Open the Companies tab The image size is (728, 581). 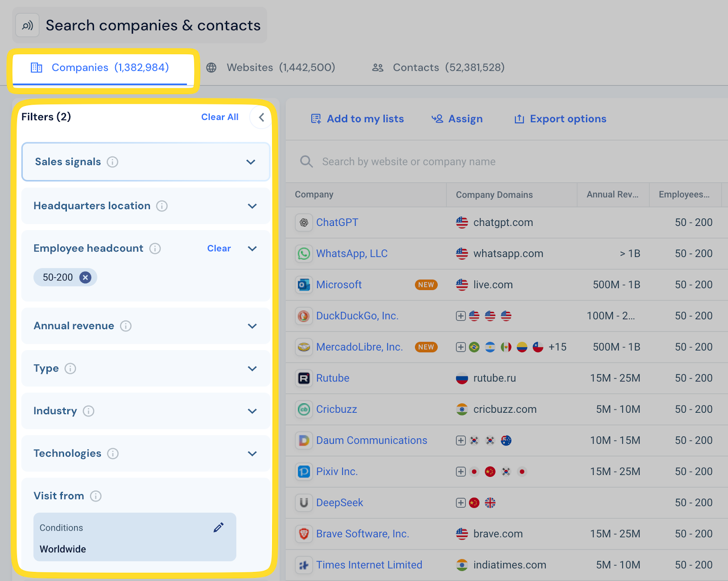[x=100, y=68]
